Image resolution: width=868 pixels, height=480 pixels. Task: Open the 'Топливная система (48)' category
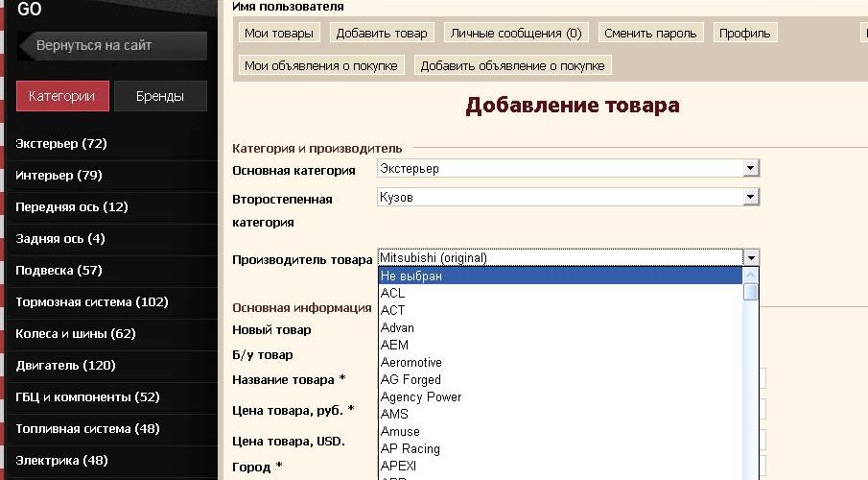[87, 428]
